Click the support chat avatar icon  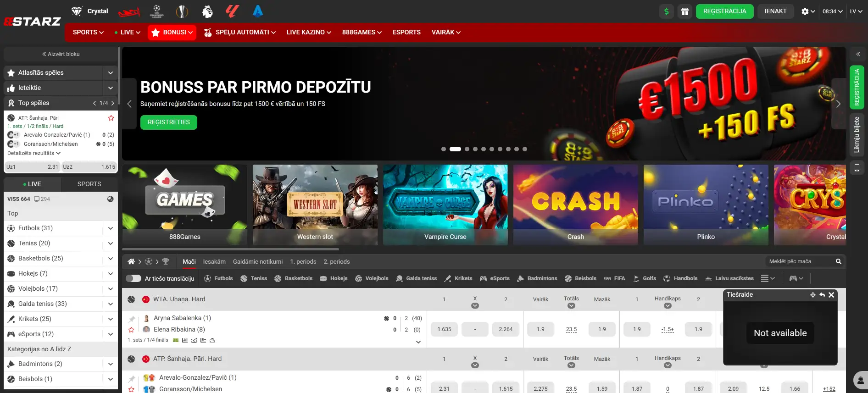(x=860, y=380)
